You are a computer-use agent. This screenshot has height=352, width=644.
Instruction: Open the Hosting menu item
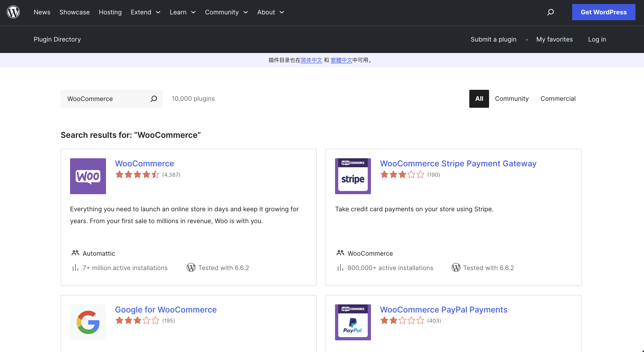pos(110,12)
